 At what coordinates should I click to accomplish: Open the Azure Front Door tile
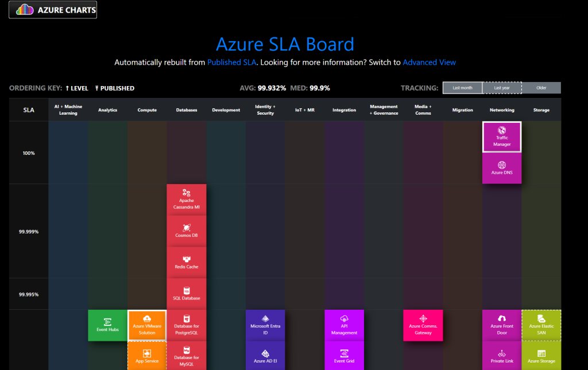pyautogui.click(x=502, y=325)
